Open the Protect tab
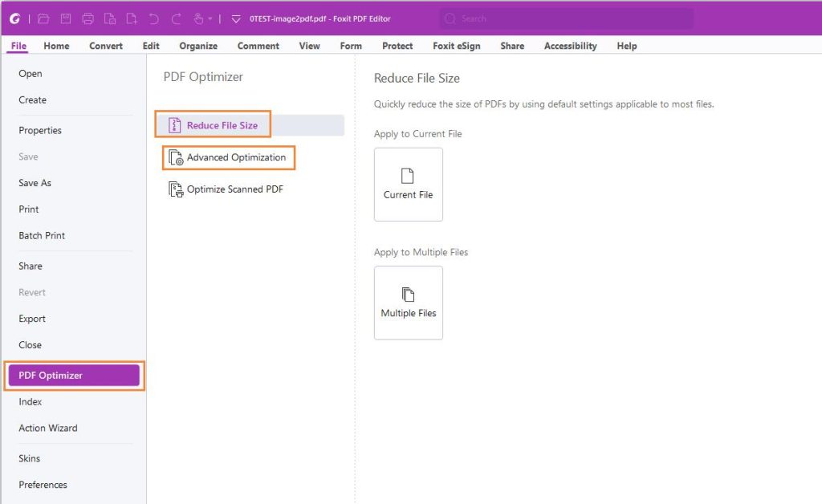Screen dimensions: 822x504 [x=397, y=46]
